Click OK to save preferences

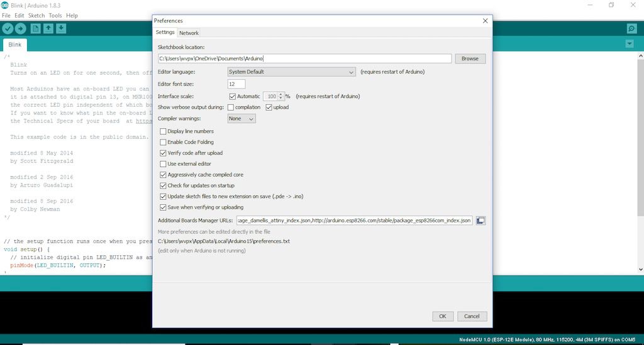(x=442, y=316)
